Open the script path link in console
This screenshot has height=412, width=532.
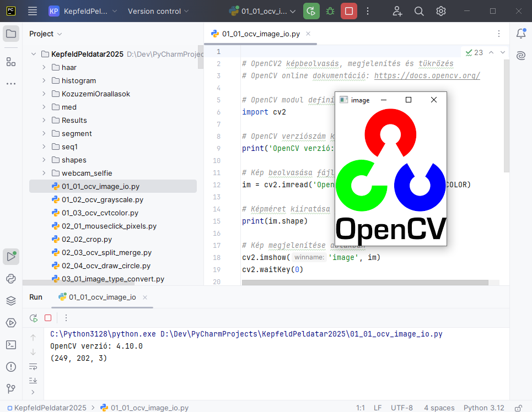coord(302,334)
